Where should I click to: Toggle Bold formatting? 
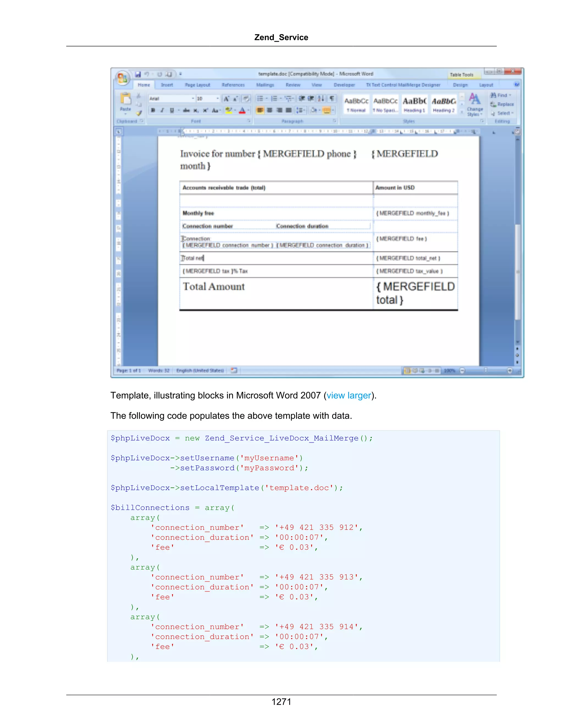click(x=153, y=110)
